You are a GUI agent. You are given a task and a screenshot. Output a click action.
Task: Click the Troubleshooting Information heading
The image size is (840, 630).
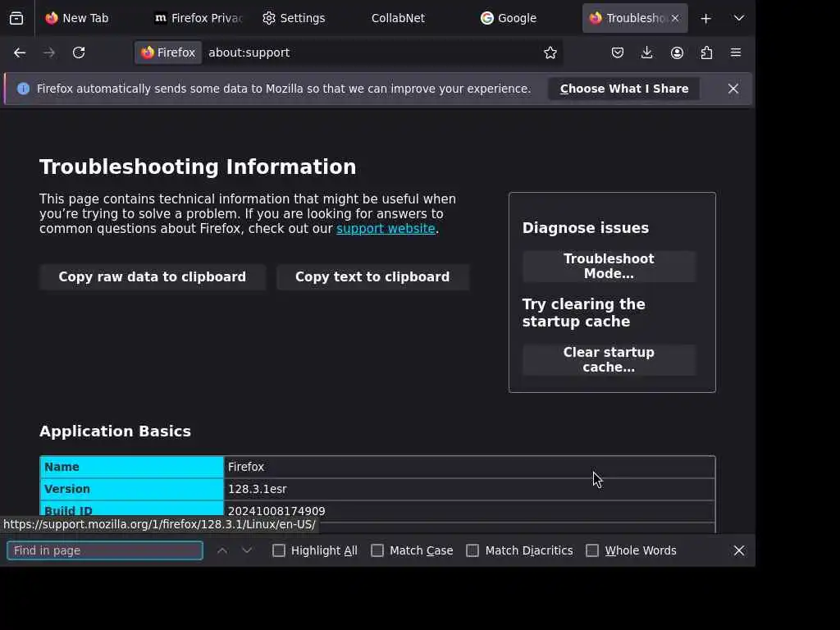(198, 167)
